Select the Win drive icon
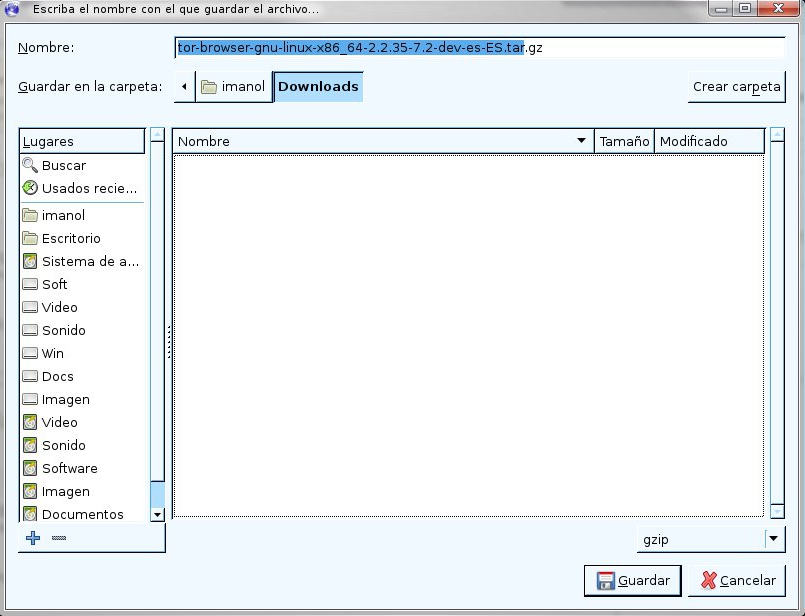Viewport: 805px width, 616px height. [30, 353]
